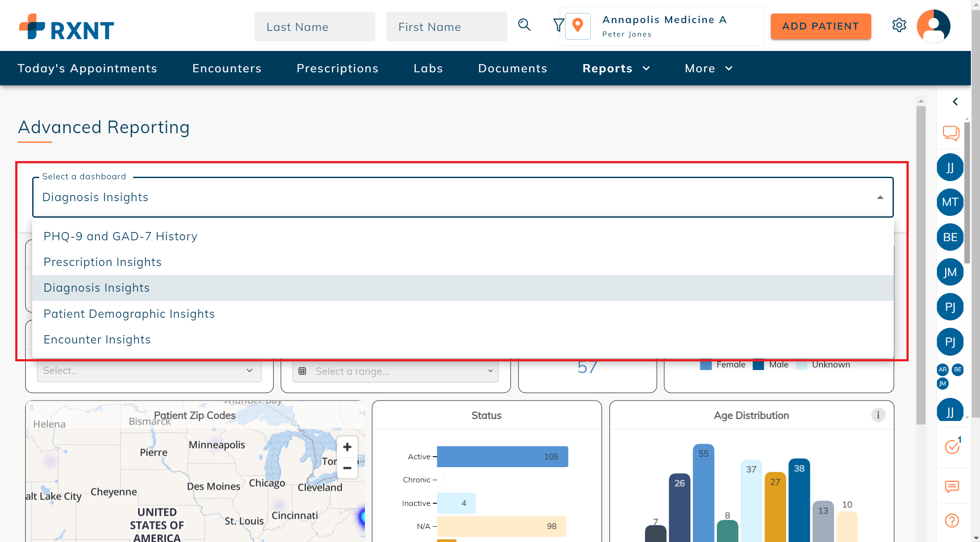The width and height of the screenshot is (980, 542).
Task: Click the Last Name search field
Action: [314, 27]
